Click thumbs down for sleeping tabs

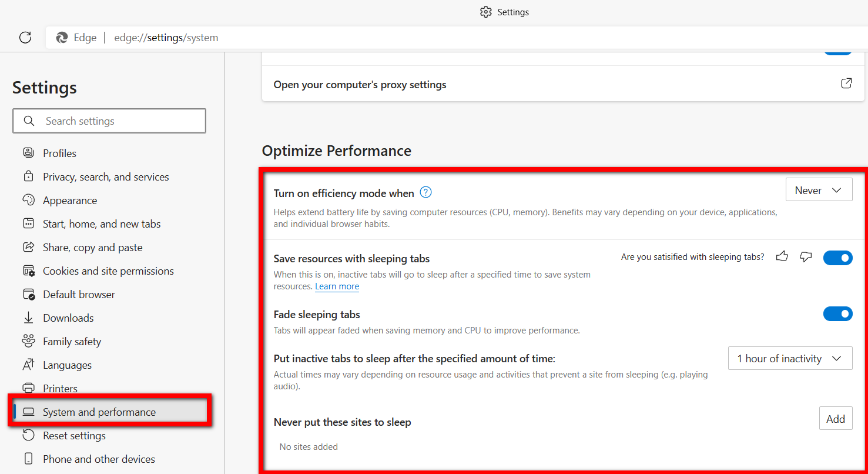click(x=806, y=257)
